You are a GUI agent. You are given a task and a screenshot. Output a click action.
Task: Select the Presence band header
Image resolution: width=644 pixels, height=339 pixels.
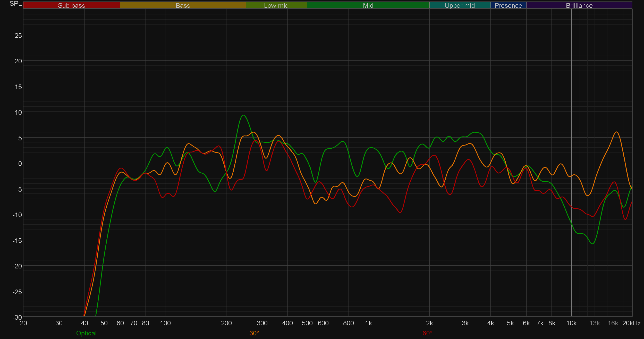[x=508, y=5]
